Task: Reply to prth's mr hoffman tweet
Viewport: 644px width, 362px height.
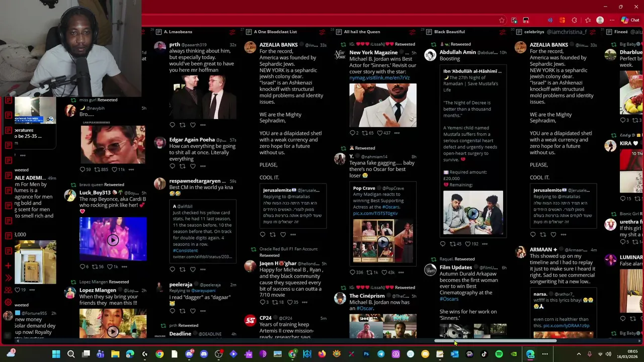Action: pyautogui.click(x=172, y=125)
